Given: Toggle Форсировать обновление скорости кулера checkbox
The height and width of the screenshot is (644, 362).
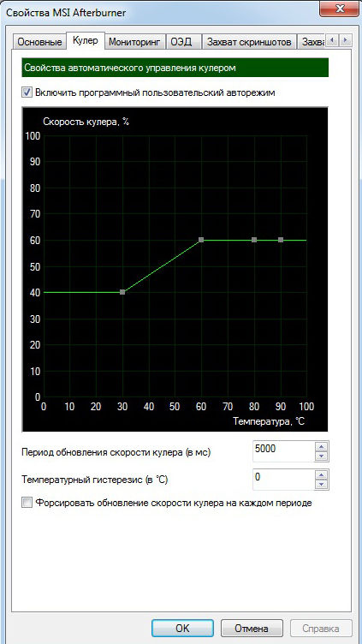Looking at the screenshot, I should point(27,503).
